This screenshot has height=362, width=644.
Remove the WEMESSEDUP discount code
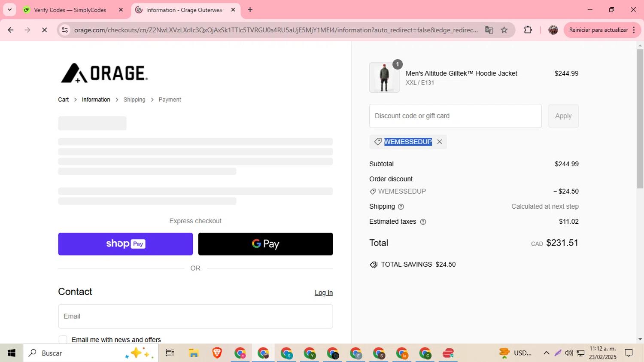[440, 142]
